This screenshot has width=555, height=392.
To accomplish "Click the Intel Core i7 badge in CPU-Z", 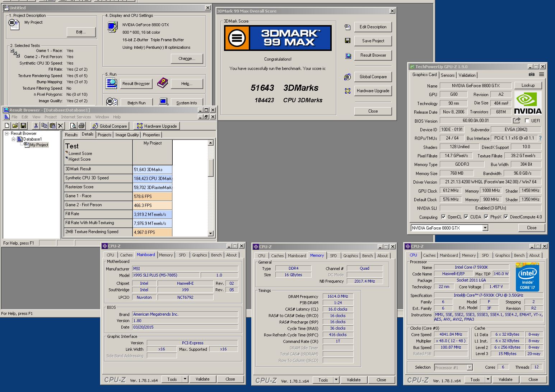I will (x=527, y=277).
